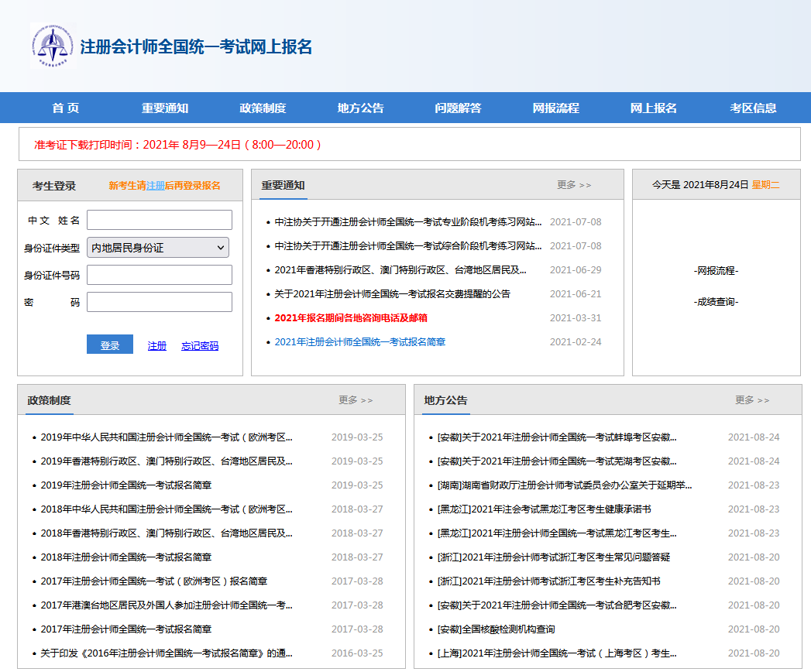Image resolution: width=811 pixels, height=672 pixels.
Task: Click the 密码 input field
Action: pyautogui.click(x=159, y=302)
